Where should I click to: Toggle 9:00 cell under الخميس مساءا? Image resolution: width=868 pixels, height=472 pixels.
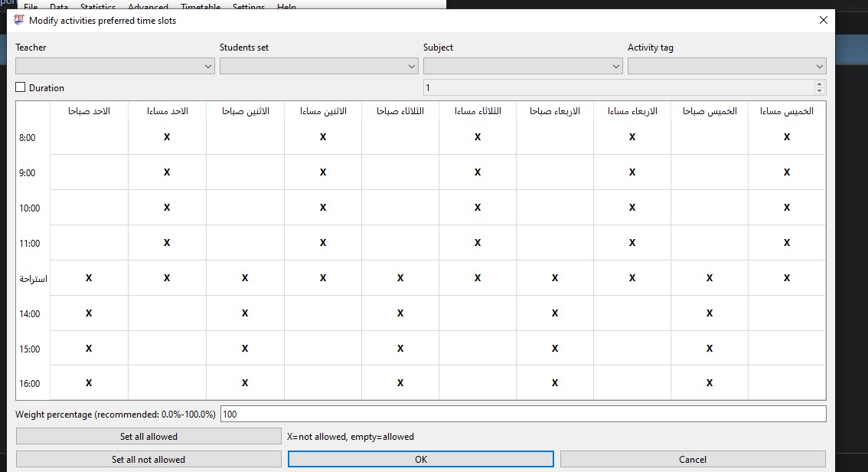(x=787, y=172)
